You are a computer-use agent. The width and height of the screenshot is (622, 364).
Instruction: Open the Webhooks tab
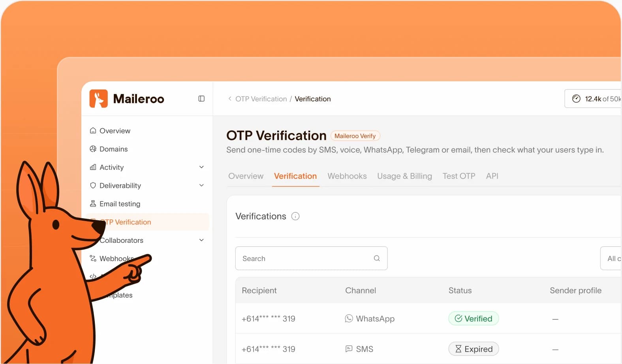coord(347,176)
